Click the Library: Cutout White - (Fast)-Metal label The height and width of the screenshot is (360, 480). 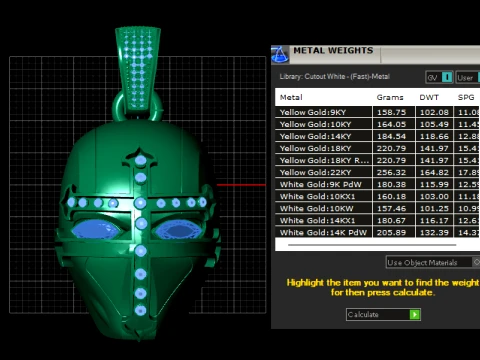[335, 77]
